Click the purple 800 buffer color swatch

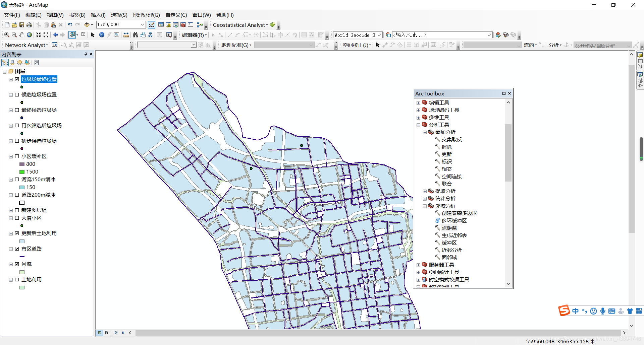pyautogui.click(x=22, y=164)
